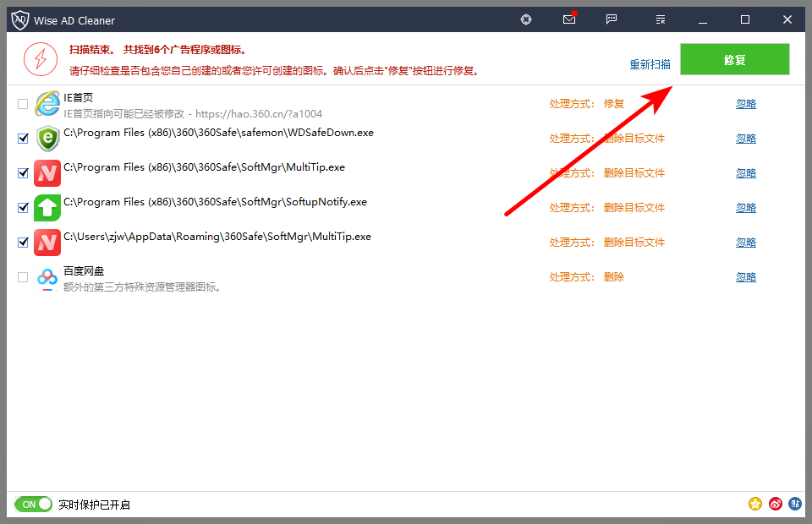Open the mail envelope notification icon
Viewport: 812px width, 524px height.
[569, 19]
